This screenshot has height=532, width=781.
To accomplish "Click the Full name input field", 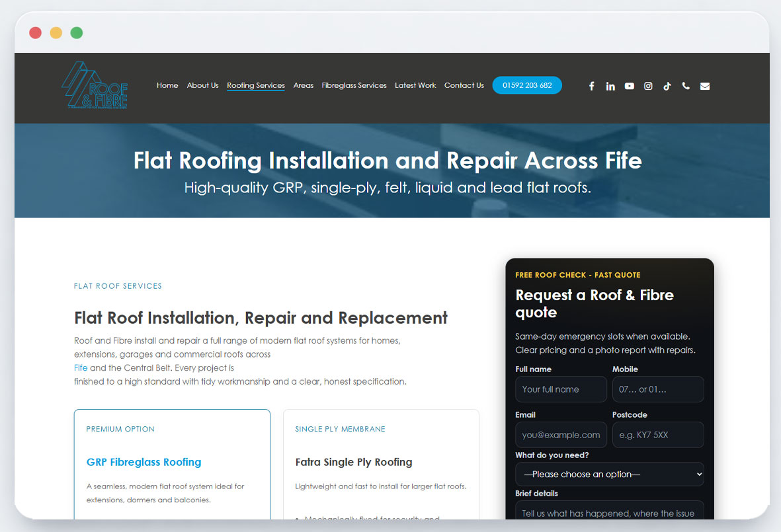I will point(561,389).
